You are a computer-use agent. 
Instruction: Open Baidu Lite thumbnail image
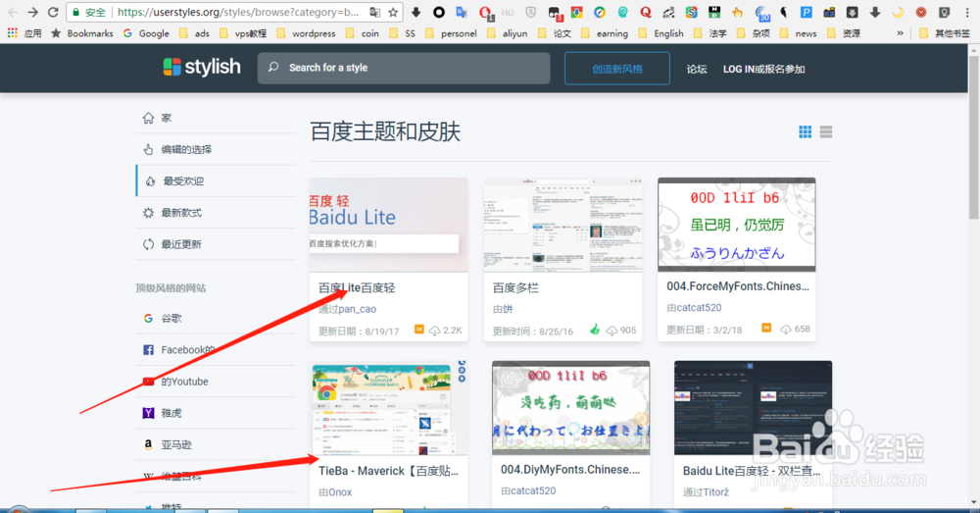(388, 225)
